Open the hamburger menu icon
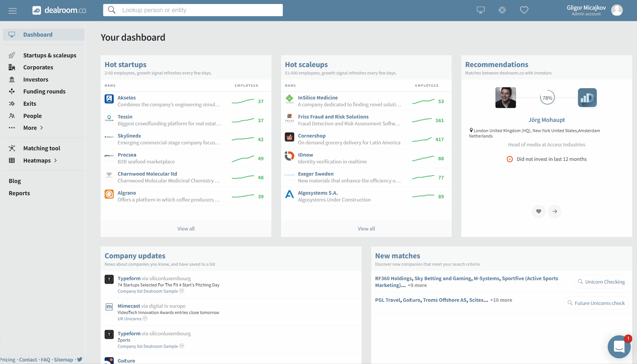Image resolution: width=637 pixels, height=364 pixels. click(13, 11)
